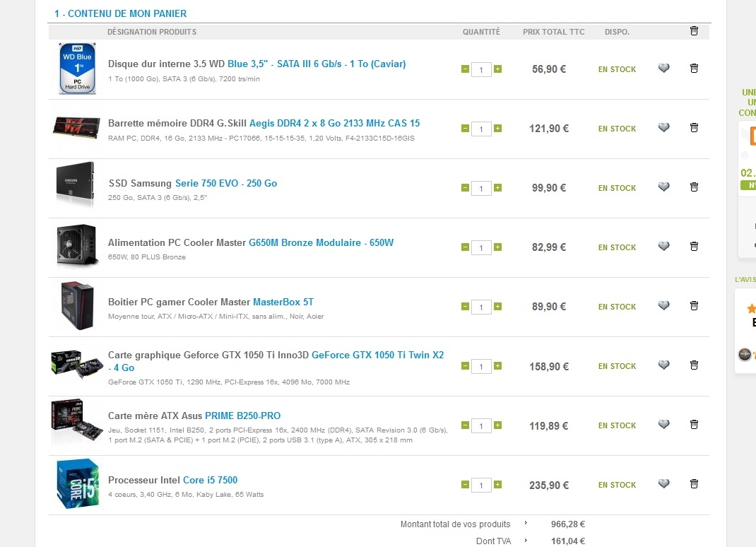Open the G650M Bronze Modulaire - 650W link

[321, 242]
